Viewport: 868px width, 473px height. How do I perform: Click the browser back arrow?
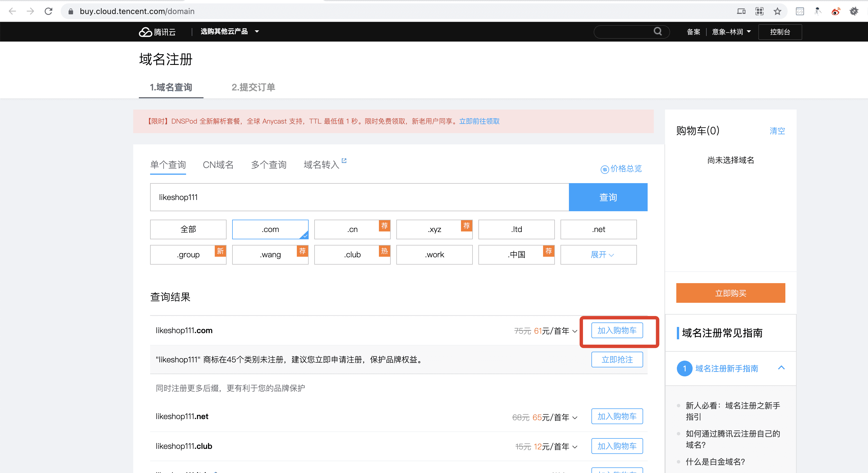(12, 11)
